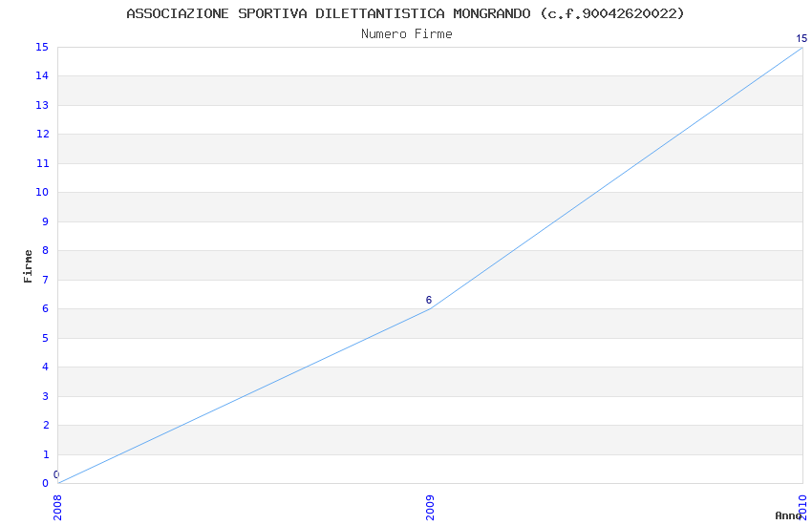Image resolution: width=812 pixels, height=525 pixels.
Task: Click the y-axis tick label 4
Action: 46,367
